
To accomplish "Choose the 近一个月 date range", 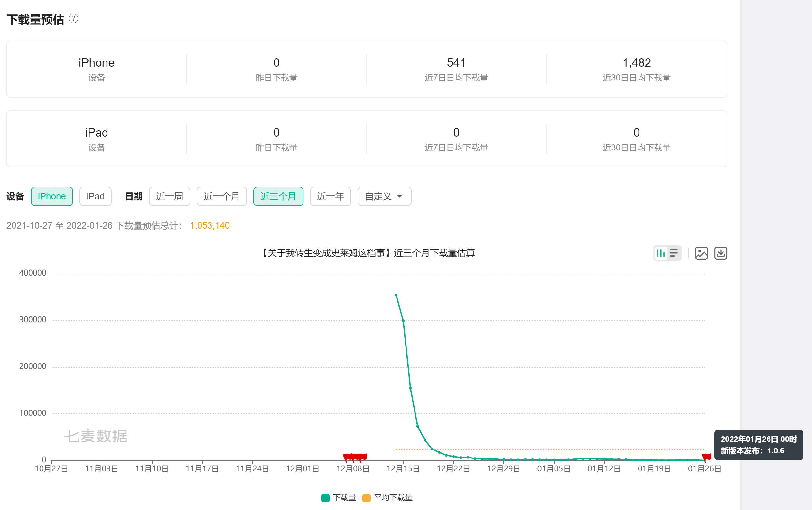I will 221,196.
